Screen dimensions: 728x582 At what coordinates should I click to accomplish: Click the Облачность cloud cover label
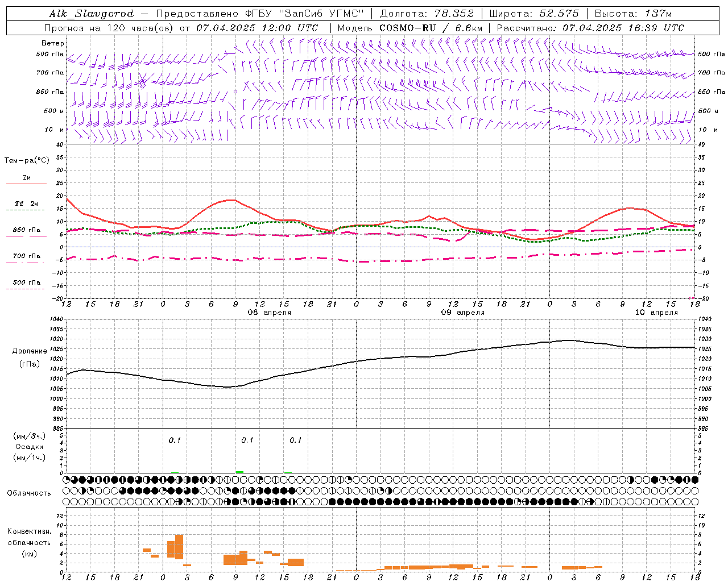(x=29, y=493)
